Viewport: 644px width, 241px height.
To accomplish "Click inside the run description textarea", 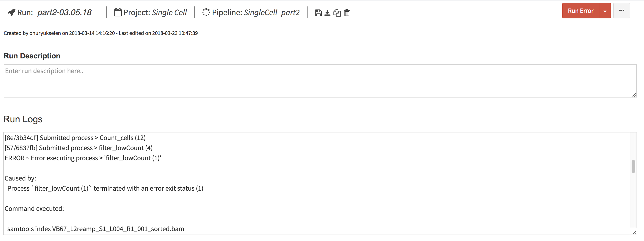I will coord(320,81).
